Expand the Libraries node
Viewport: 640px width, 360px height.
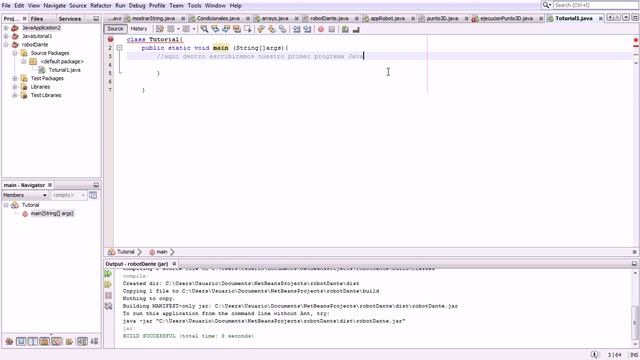pyautogui.click(x=15, y=87)
